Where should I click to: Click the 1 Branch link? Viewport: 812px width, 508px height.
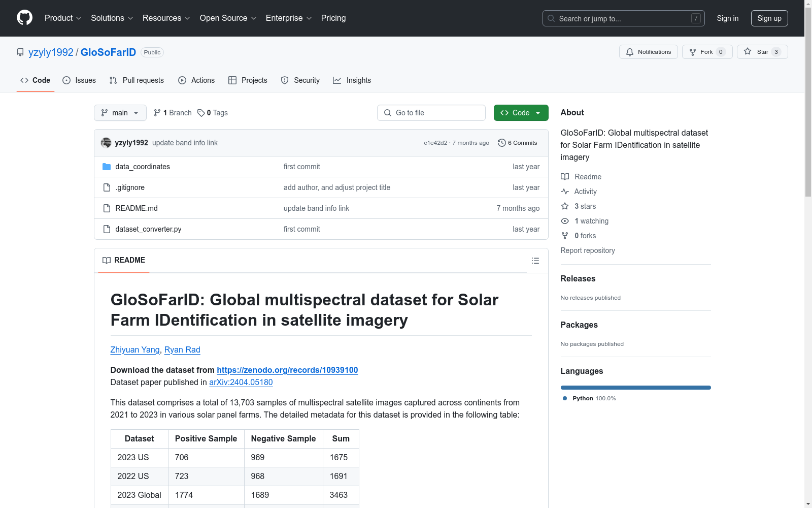[x=173, y=113]
